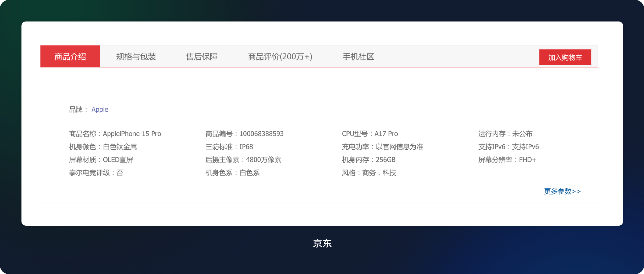Open the Apple brand link
The image size is (644, 274).
100,109
